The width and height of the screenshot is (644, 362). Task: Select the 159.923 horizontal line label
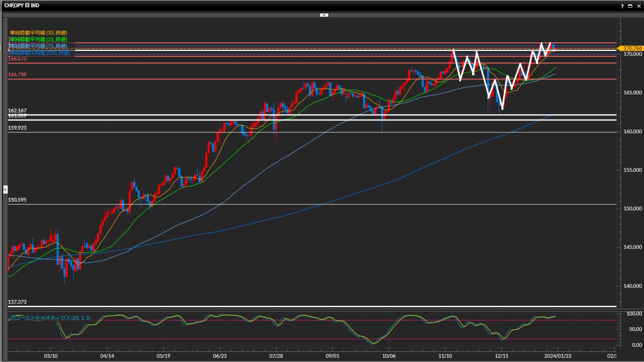click(17, 128)
